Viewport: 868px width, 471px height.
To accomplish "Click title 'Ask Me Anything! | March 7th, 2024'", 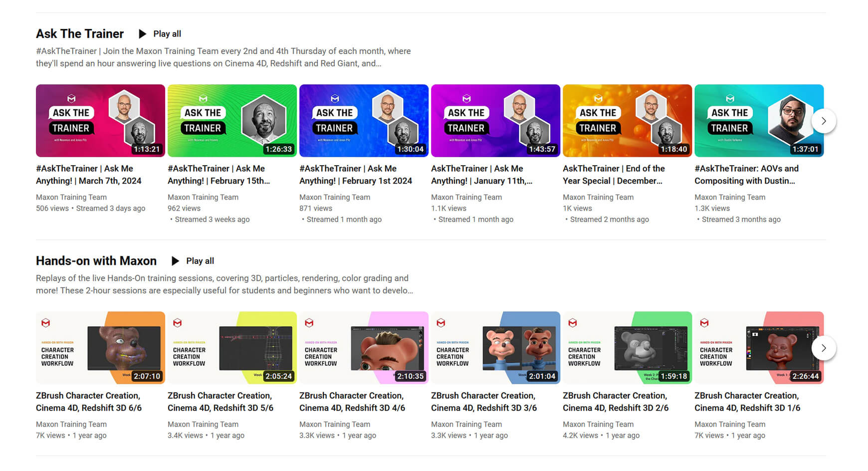I will pos(89,175).
